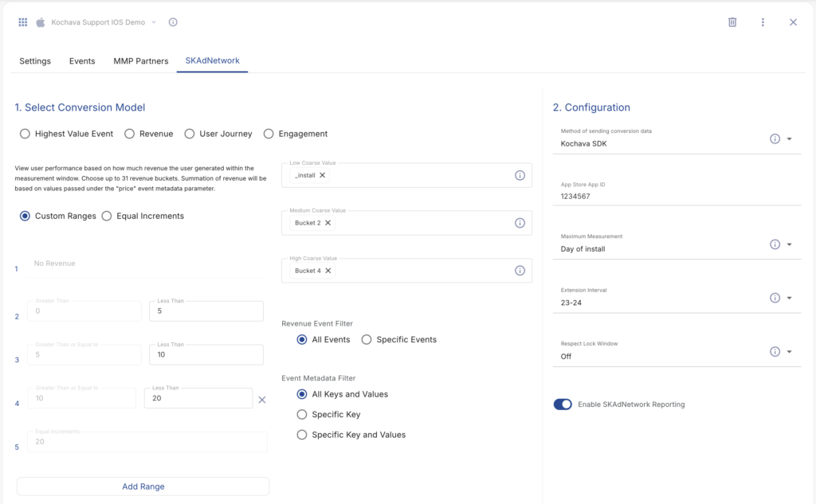
Task: Open the Events tab
Action: click(x=82, y=61)
